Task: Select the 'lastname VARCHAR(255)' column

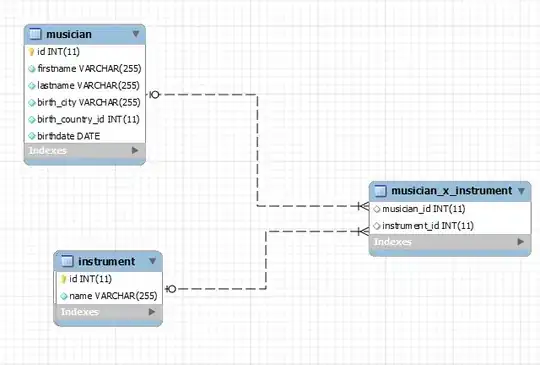Action: click(x=84, y=86)
